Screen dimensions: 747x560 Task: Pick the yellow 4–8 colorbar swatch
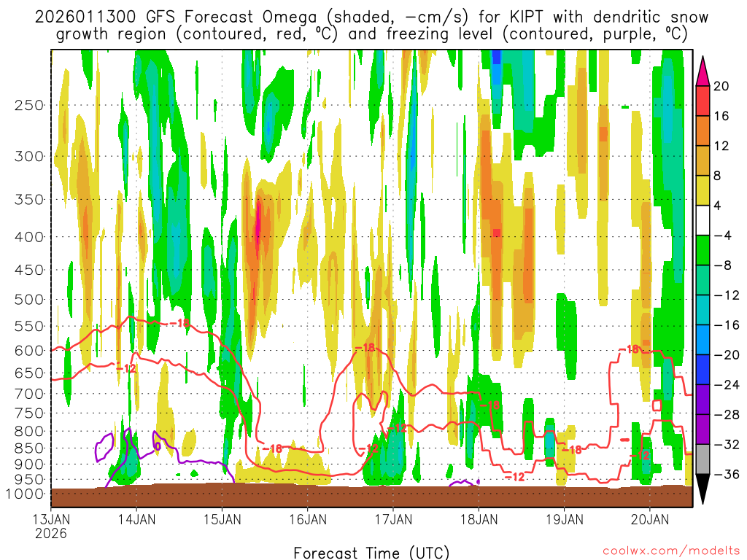click(x=703, y=190)
